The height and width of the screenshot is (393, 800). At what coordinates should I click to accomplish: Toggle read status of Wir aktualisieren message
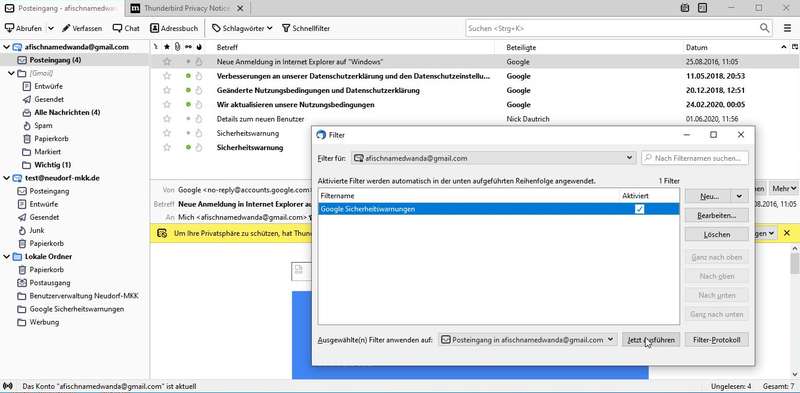click(x=188, y=105)
